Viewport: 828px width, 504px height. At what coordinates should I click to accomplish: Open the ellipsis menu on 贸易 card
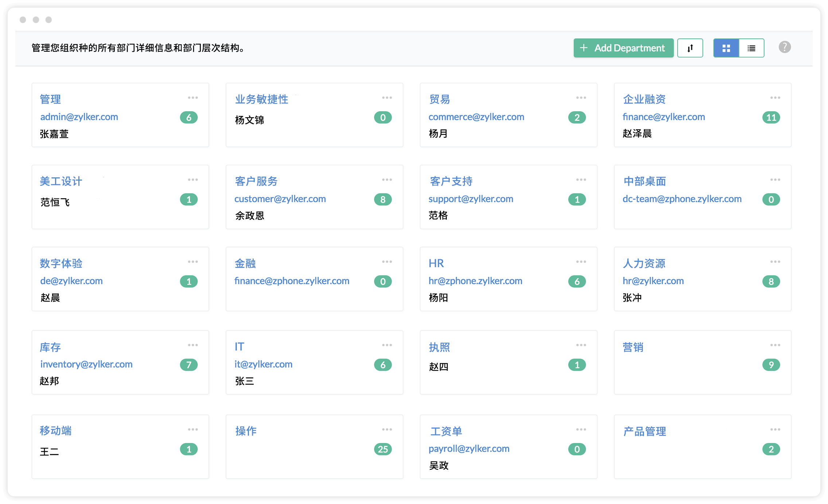point(581,98)
